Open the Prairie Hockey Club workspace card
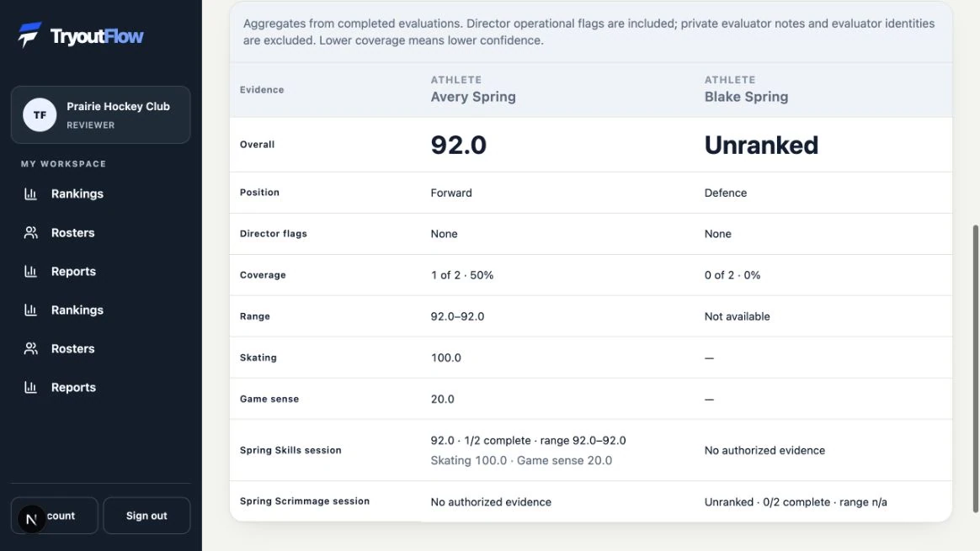Viewport: 980px width, 551px height. point(101,115)
